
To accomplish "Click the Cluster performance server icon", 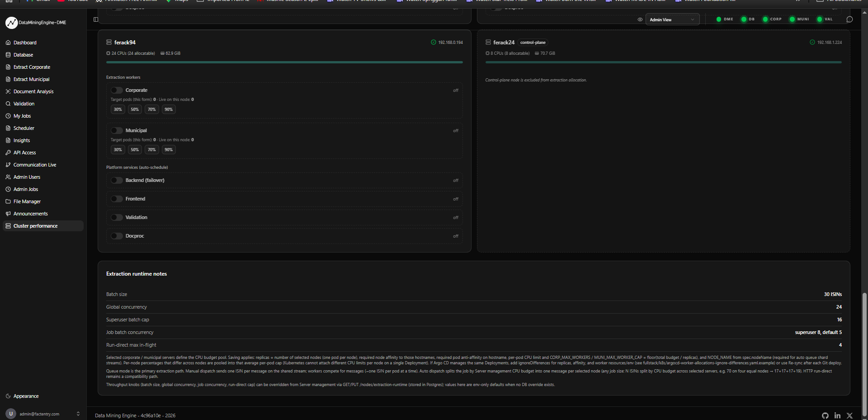I will (x=8, y=226).
